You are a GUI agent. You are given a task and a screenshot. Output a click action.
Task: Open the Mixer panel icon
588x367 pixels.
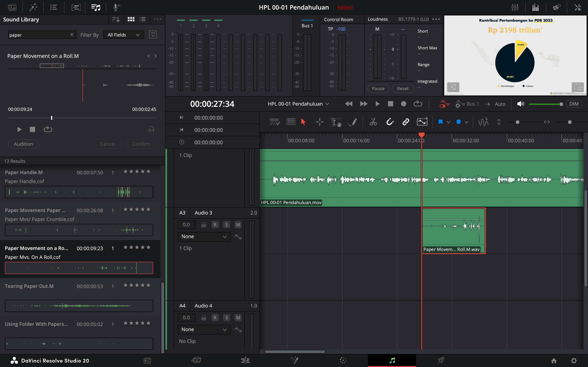coord(515,7)
